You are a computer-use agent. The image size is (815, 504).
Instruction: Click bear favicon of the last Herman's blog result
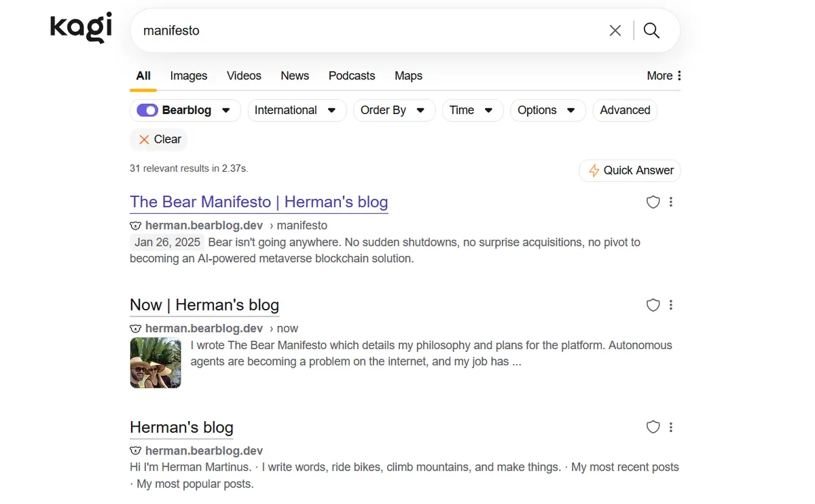pos(136,451)
